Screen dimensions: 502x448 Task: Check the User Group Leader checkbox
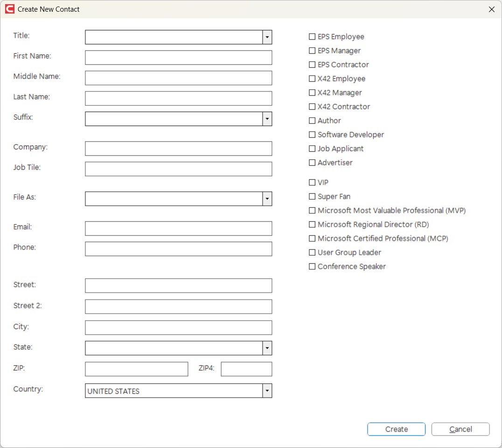click(x=312, y=252)
